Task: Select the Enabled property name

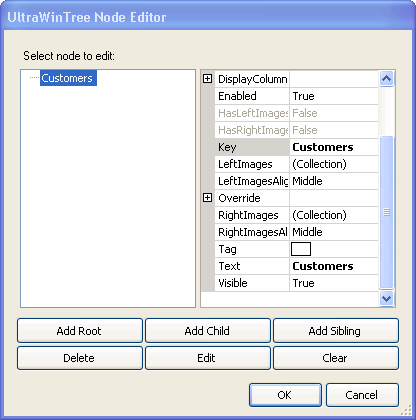Action: [252, 96]
